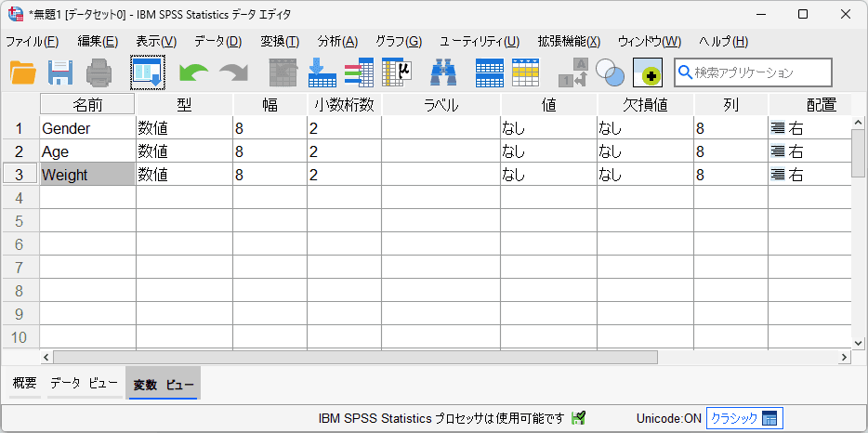This screenshot has width=868, height=433.
Task: Select row header number 3
Action: click(x=20, y=175)
